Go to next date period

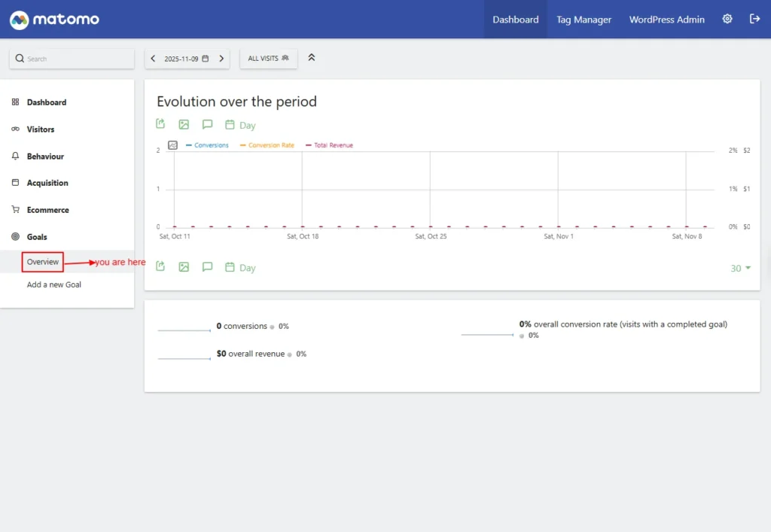[221, 59]
